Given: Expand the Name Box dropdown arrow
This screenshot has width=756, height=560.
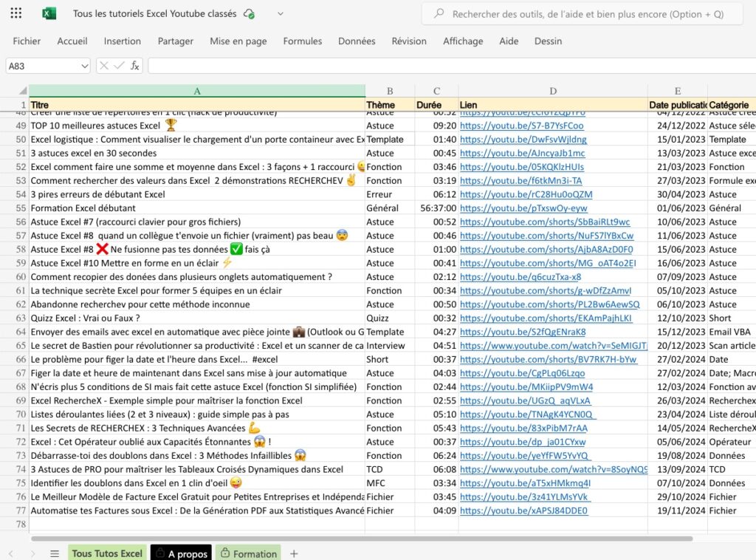Looking at the screenshot, I should 85,66.
